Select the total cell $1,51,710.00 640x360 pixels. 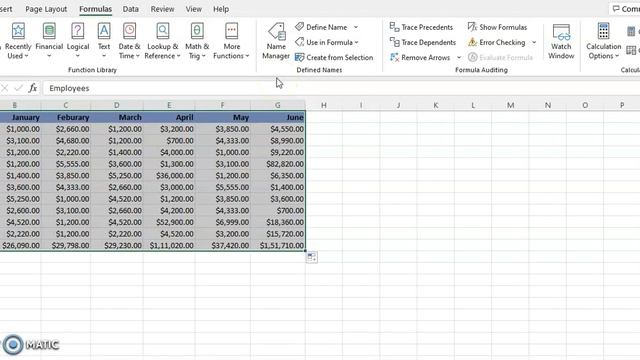(278, 246)
